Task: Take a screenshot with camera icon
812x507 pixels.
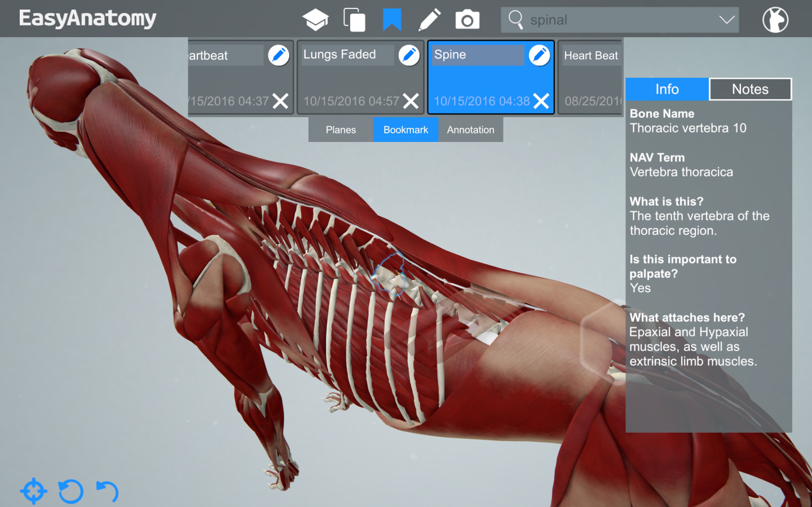Action: 467,19
